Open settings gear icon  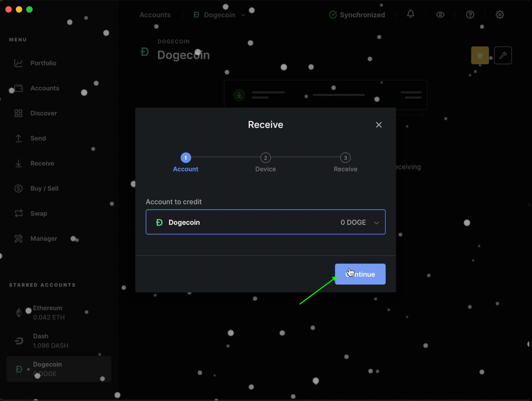[x=500, y=15]
